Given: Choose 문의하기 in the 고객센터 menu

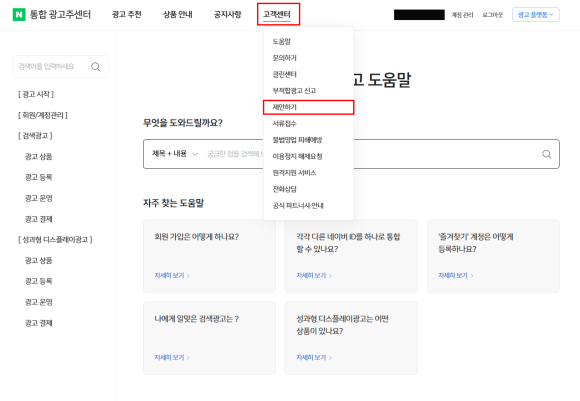Looking at the screenshot, I should (284, 58).
